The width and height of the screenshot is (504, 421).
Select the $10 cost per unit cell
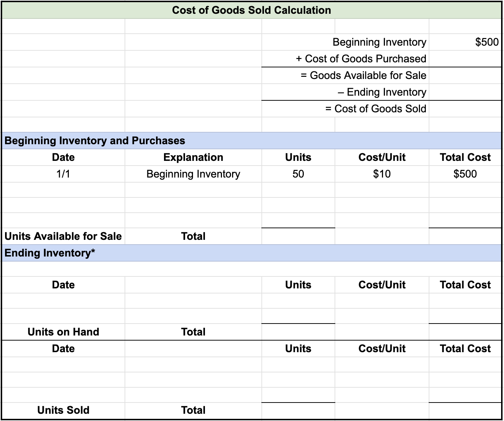(382, 174)
